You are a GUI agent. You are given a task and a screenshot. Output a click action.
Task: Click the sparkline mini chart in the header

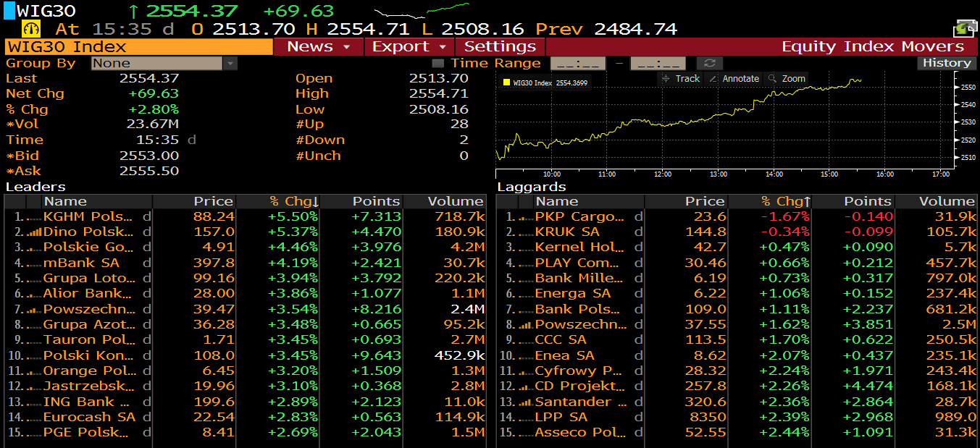pyautogui.click(x=422, y=11)
